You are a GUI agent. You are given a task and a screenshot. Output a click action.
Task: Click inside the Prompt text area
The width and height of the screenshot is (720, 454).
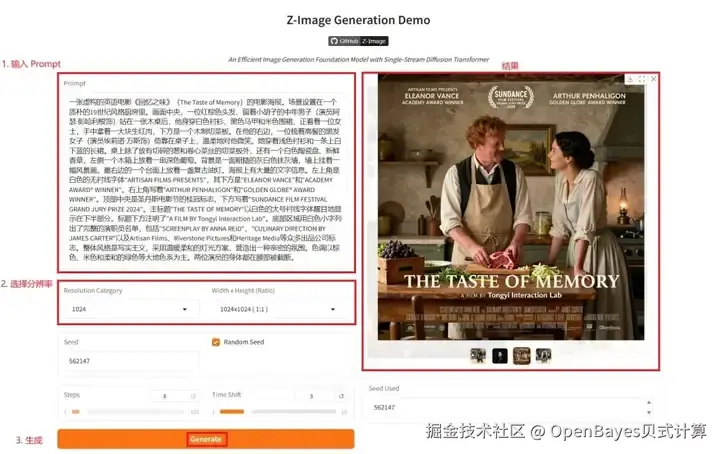click(x=205, y=179)
